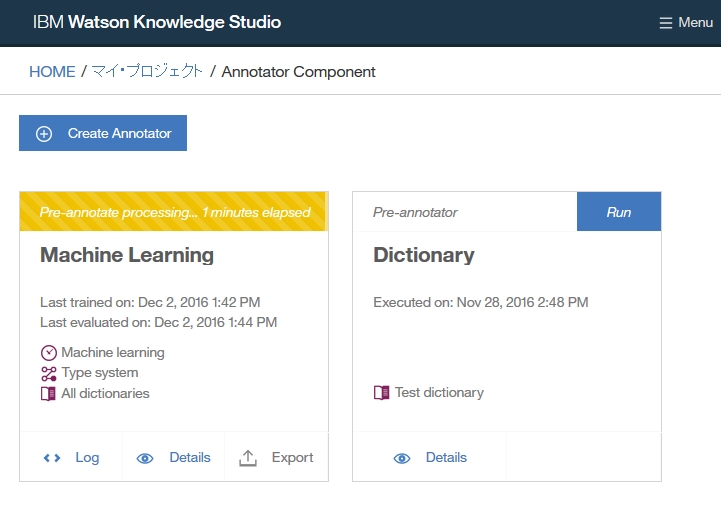Click the pre-annotate processing progress banner
The height and width of the screenshot is (530, 721).
tap(174, 212)
